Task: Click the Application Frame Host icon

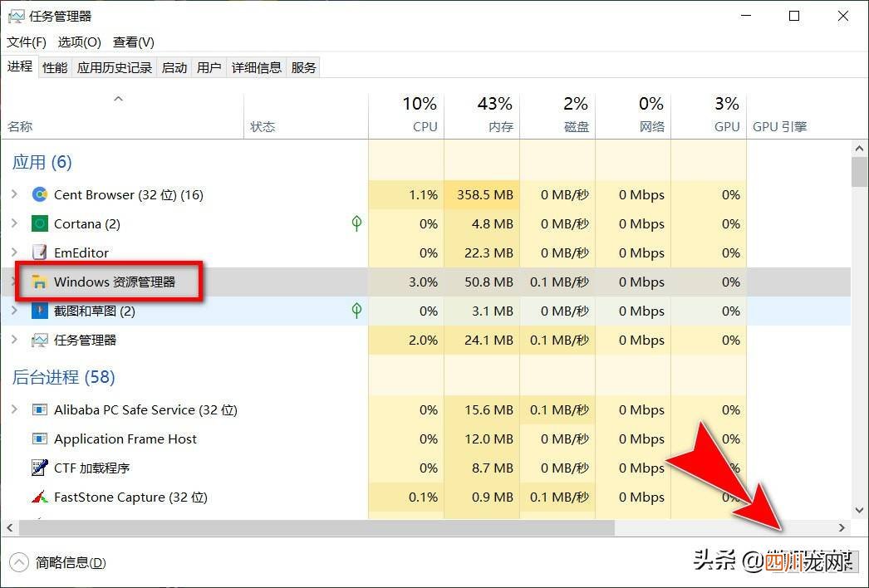Action: coord(39,439)
